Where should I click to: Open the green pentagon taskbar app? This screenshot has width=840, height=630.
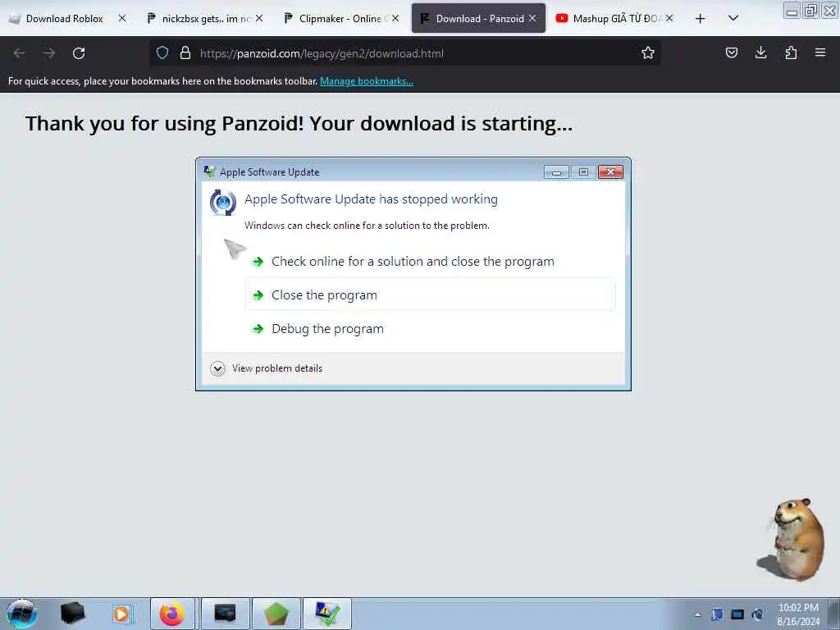click(276, 614)
